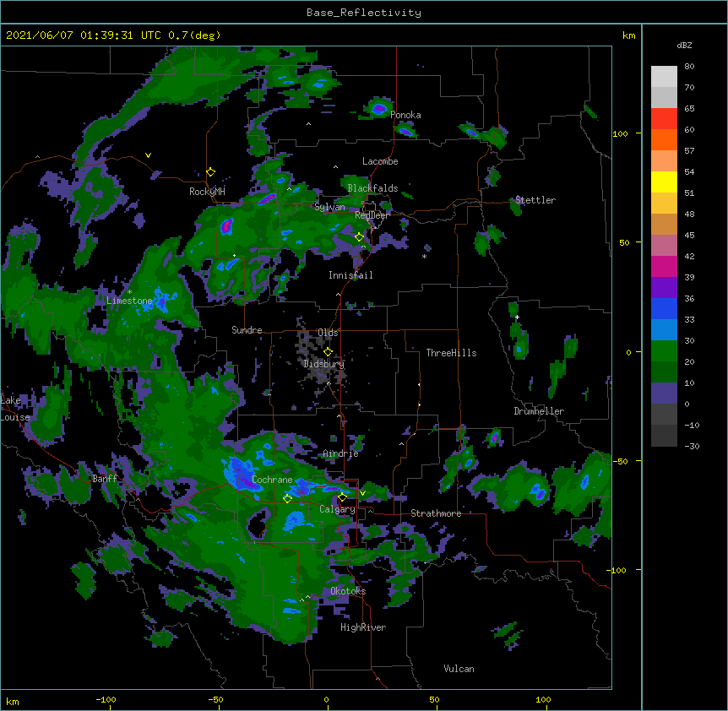The height and width of the screenshot is (711, 728).
Task: Click the asterisk marker east of Innisfail
Action: point(424,256)
